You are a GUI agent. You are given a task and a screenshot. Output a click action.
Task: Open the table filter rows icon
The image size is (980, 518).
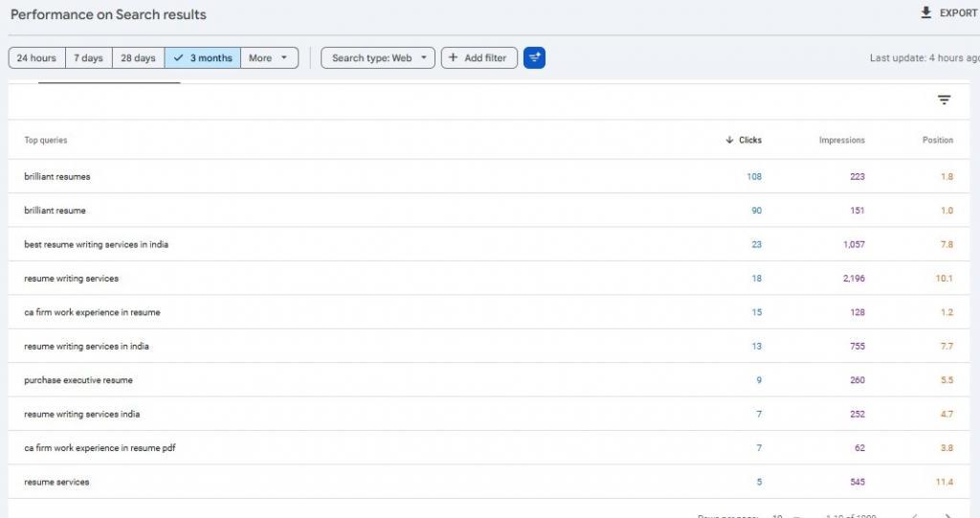tap(944, 101)
